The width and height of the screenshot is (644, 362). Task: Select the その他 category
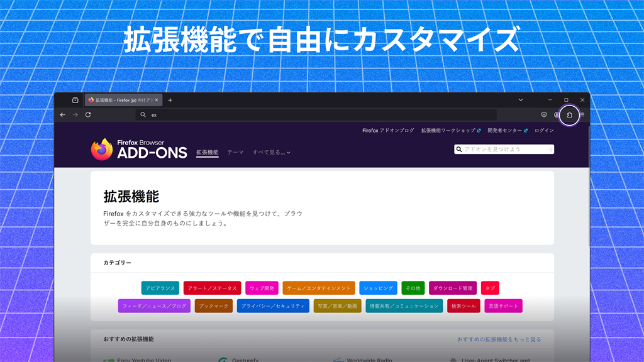[413, 288]
